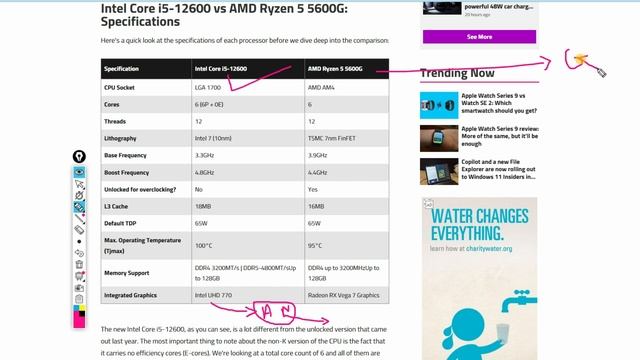Open the Copilot and File Explorer article
The height and width of the screenshot is (360, 640).
(498, 169)
